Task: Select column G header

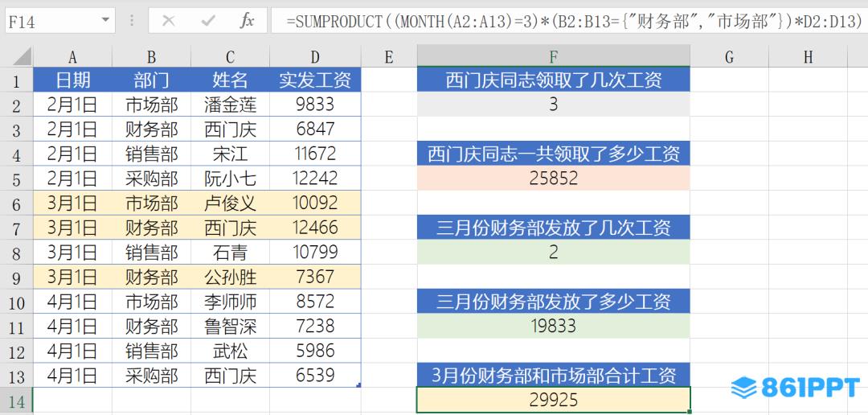Action: click(x=729, y=56)
